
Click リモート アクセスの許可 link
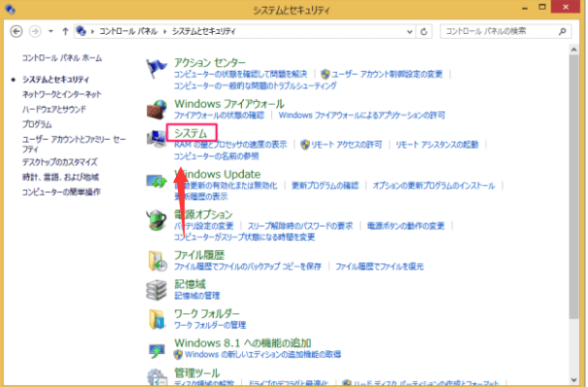coord(347,144)
